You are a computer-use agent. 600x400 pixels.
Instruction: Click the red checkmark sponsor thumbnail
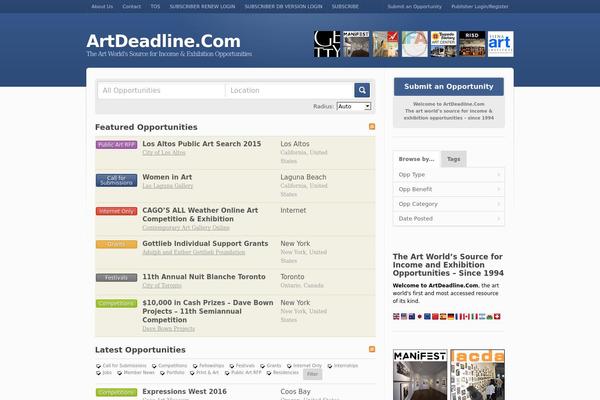(x=385, y=44)
